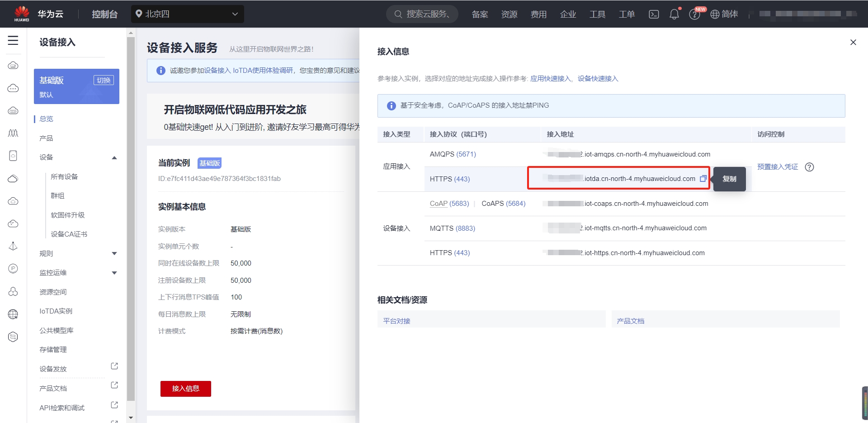Open the notifications bell
Screen dimensions: 868x423
(674, 14)
